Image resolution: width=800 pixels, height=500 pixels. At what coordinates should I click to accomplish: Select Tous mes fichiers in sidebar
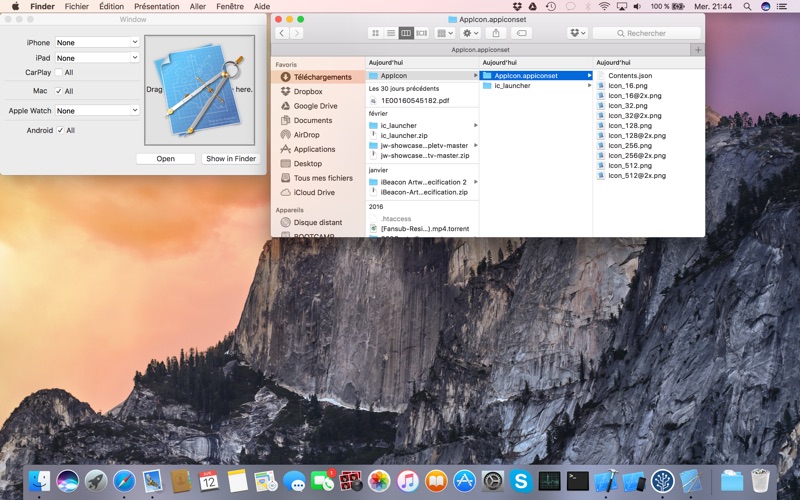coord(323,178)
